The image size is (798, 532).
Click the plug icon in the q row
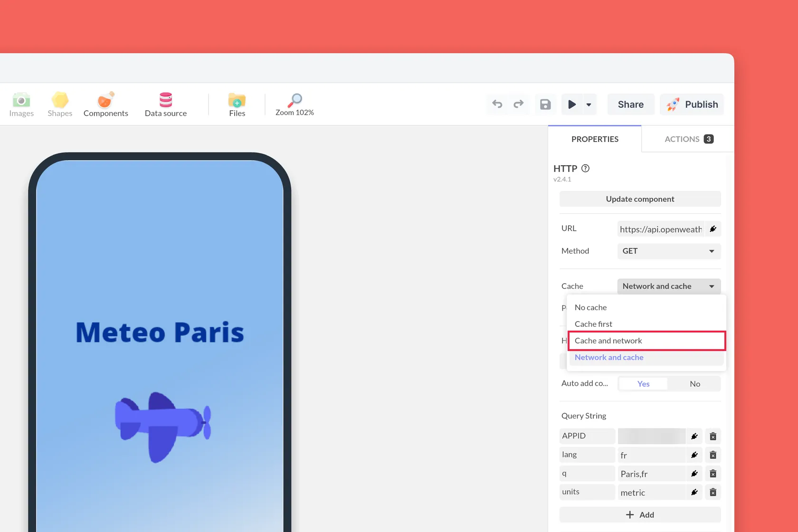tap(694, 474)
